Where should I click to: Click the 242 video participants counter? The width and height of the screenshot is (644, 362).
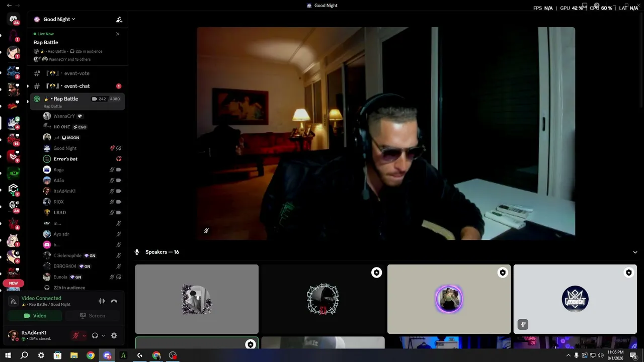coord(99,99)
